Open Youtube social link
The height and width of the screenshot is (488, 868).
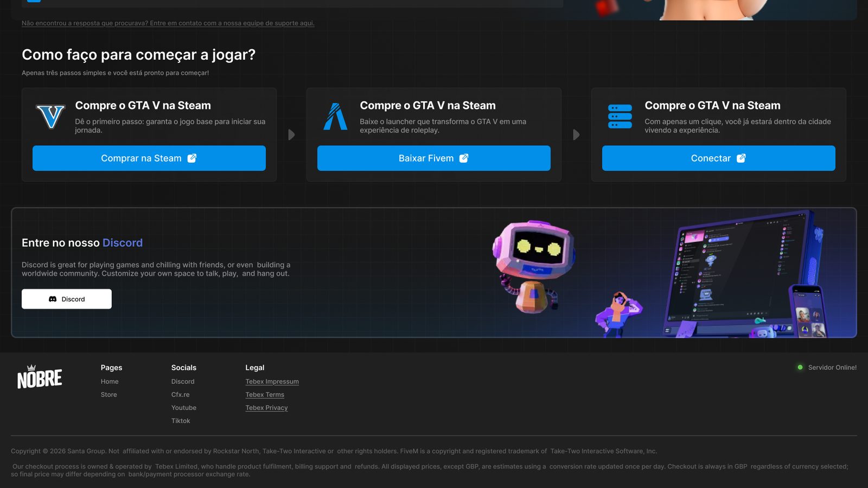(x=184, y=408)
